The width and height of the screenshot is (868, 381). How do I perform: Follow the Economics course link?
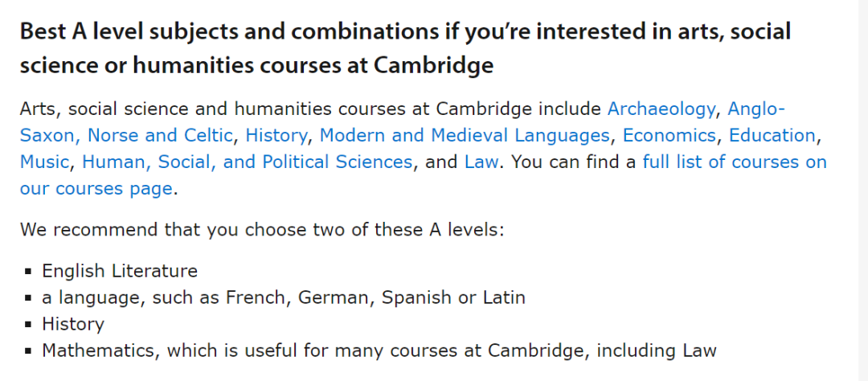669,135
